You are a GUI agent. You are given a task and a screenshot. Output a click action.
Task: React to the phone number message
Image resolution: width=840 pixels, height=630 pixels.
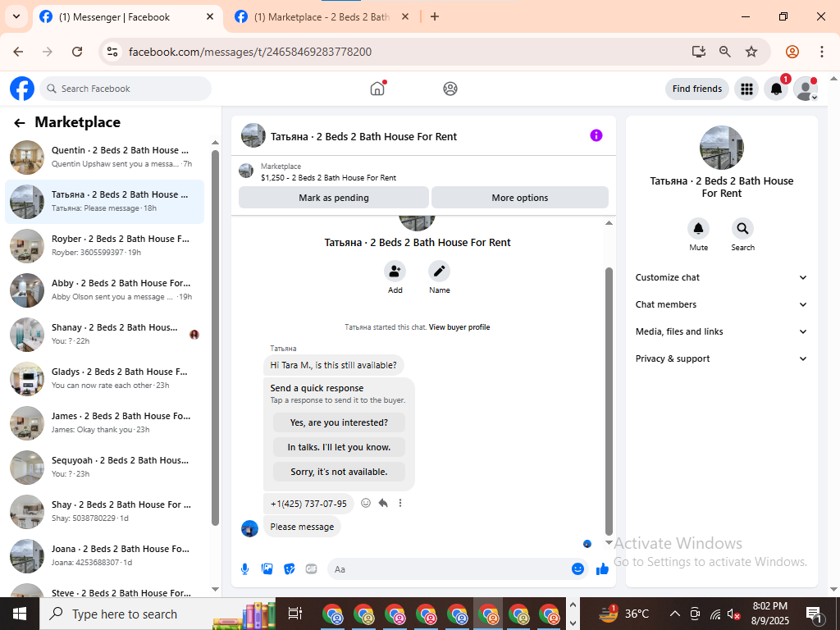pyautogui.click(x=366, y=503)
